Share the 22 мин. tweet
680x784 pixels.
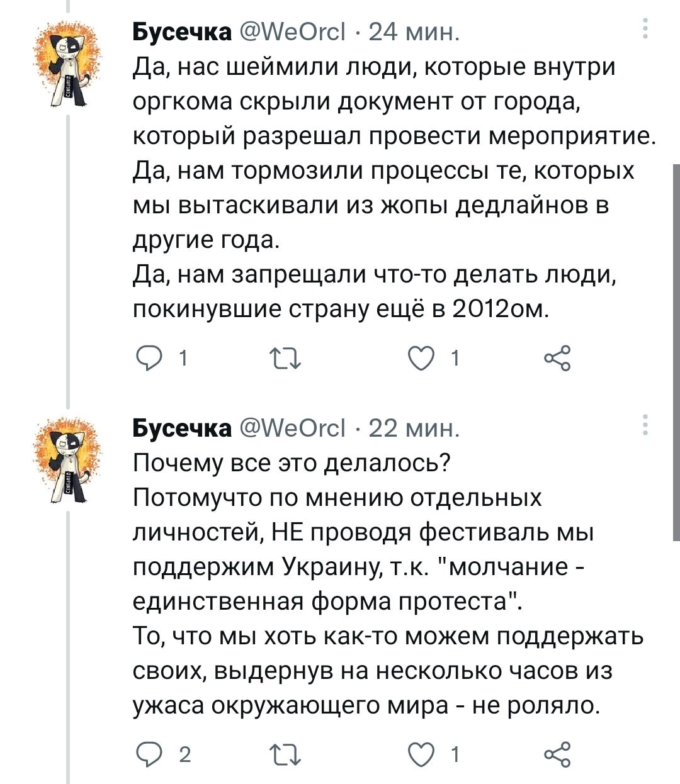coord(557,754)
